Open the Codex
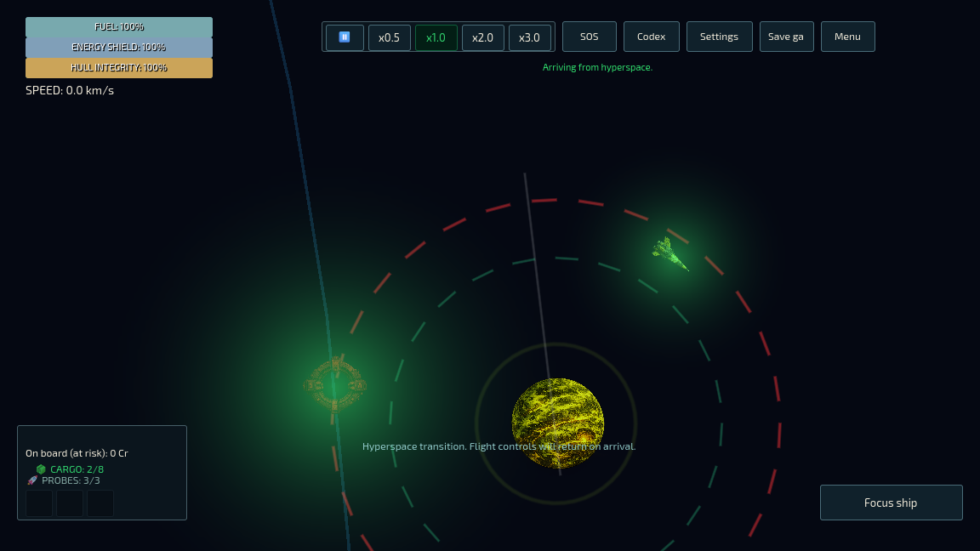 (652, 37)
